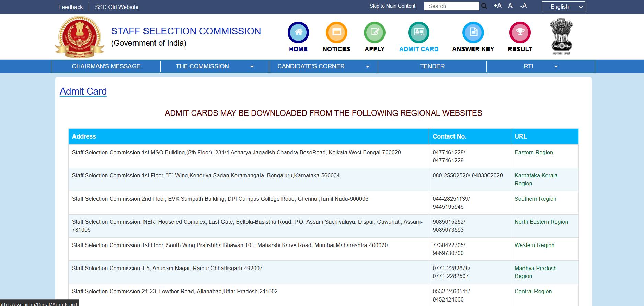
Task: Open SSC Old Website link
Action: (117, 7)
